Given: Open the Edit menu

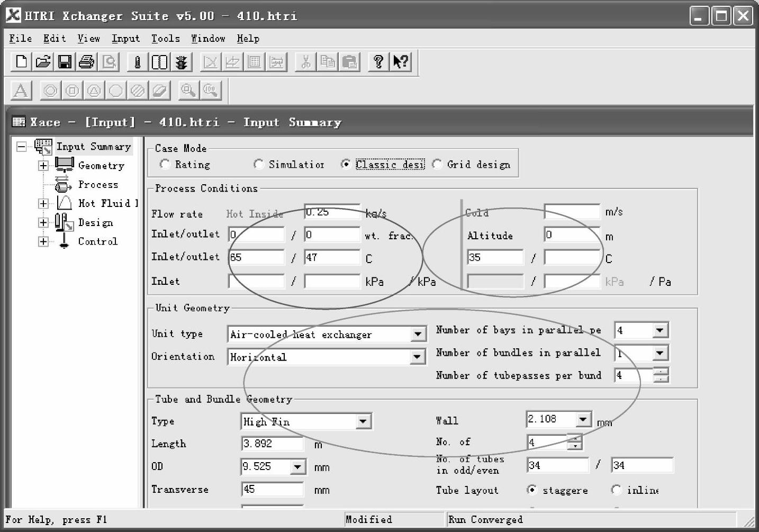Looking at the screenshot, I should point(55,39).
